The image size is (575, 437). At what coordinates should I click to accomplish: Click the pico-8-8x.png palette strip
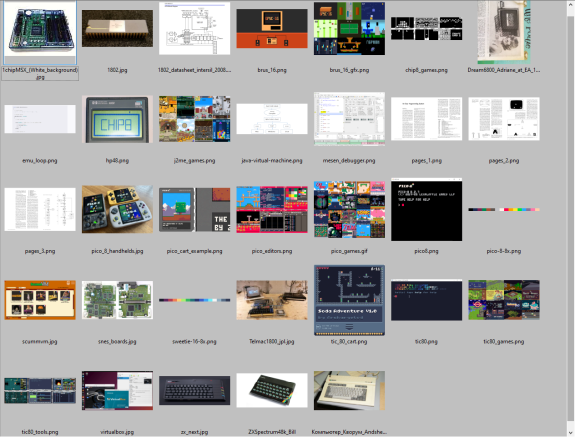tap(503, 209)
